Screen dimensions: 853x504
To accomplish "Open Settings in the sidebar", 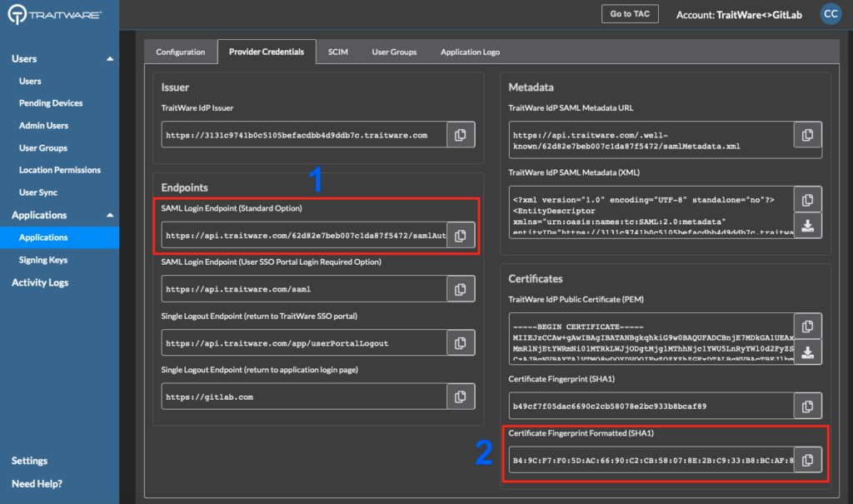I will click(x=29, y=461).
